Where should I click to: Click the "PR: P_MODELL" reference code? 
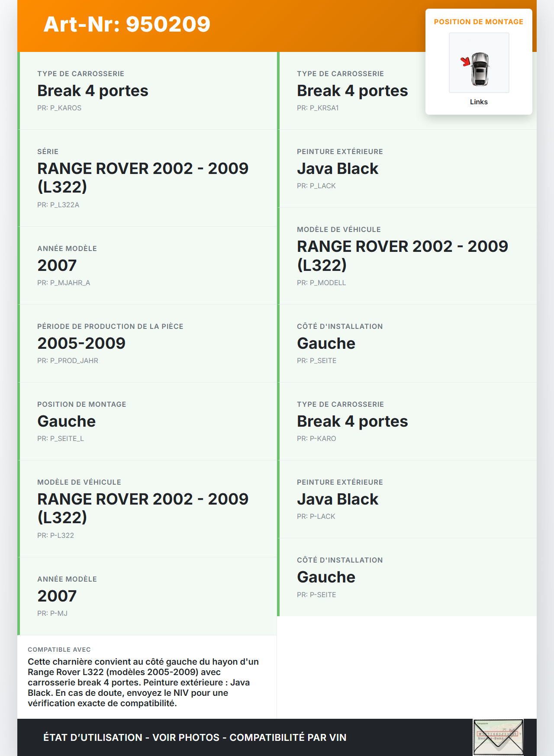point(321,283)
